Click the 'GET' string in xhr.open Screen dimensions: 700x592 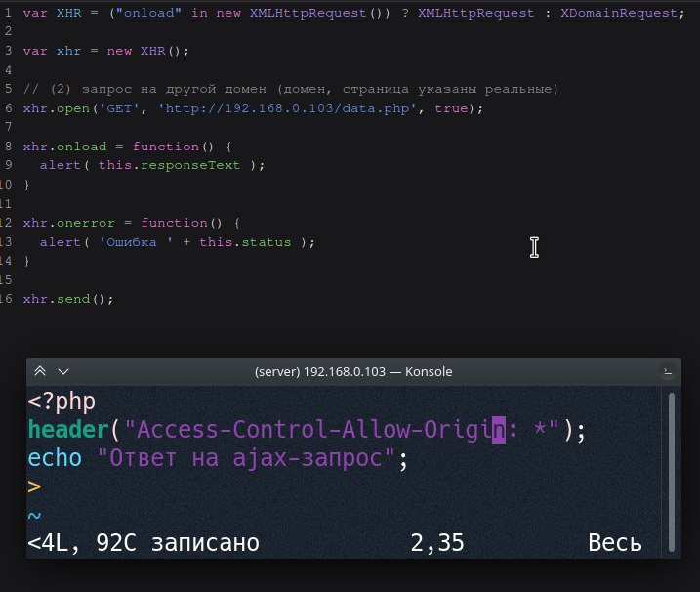click(119, 108)
